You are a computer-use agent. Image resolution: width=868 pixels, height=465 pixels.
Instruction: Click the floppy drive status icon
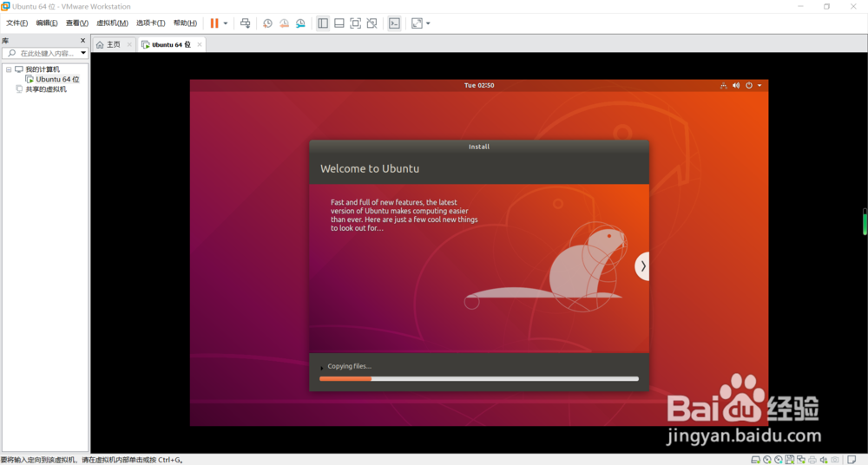tap(790, 460)
